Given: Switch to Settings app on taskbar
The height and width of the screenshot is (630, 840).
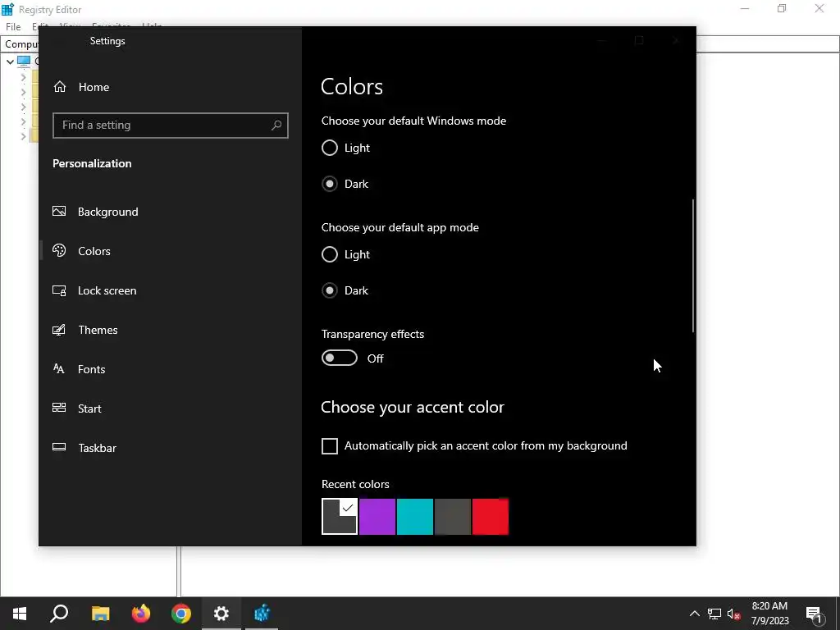Looking at the screenshot, I should coord(221,614).
